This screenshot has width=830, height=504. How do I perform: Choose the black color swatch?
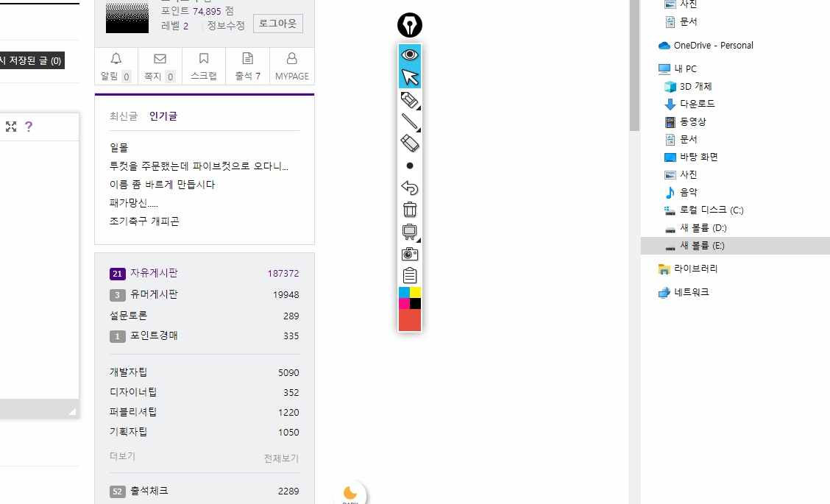click(x=416, y=303)
